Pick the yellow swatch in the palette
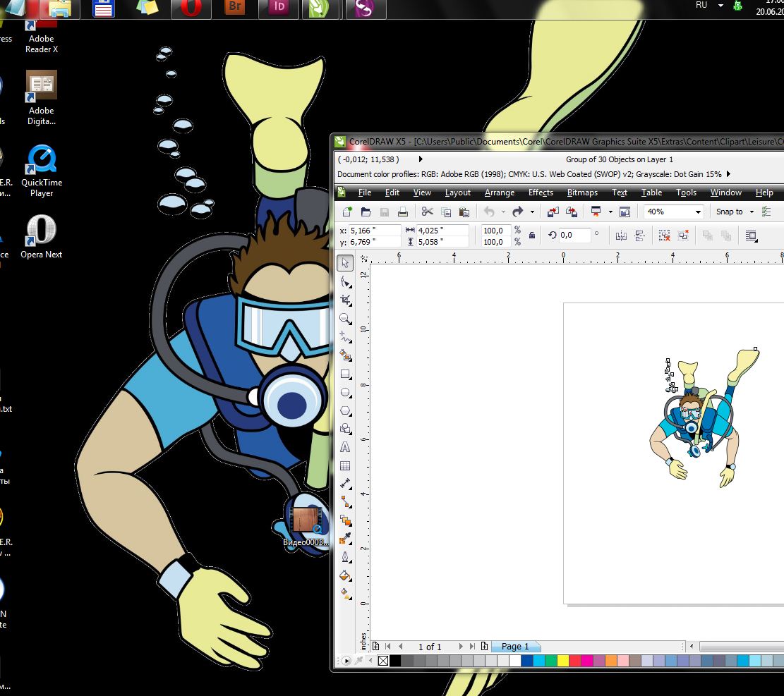784x696 pixels. coord(563,661)
